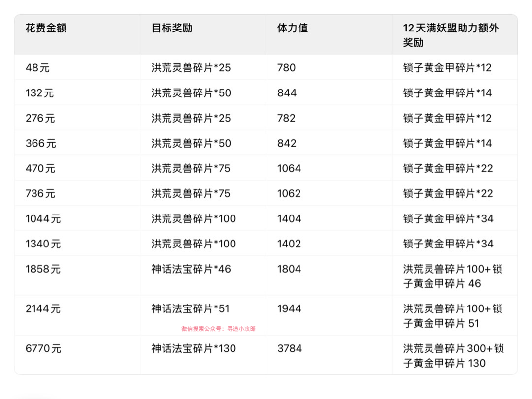The width and height of the screenshot is (532, 399).
Task: Select the stamina value 3784
Action: coord(290,349)
